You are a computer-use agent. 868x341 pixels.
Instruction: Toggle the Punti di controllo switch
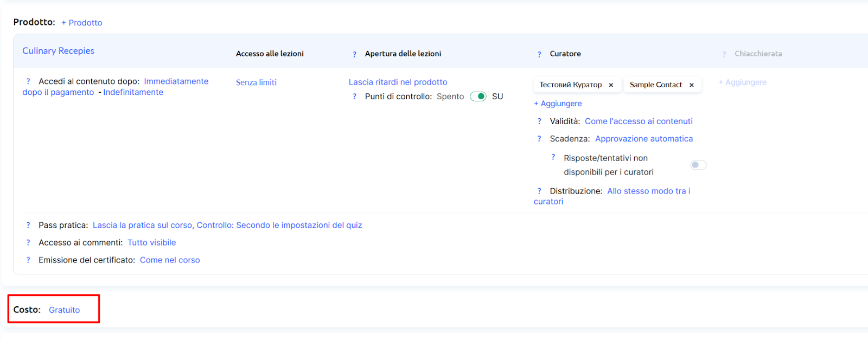(x=478, y=96)
